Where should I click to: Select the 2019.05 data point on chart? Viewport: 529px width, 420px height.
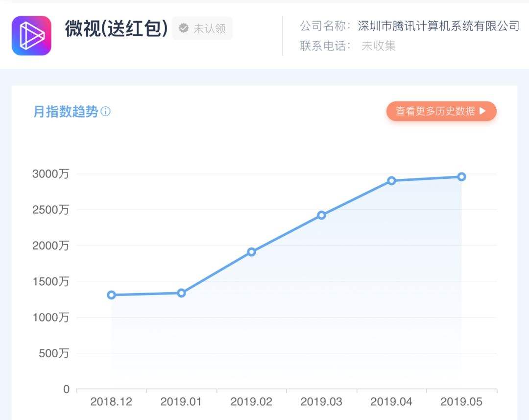coord(461,177)
